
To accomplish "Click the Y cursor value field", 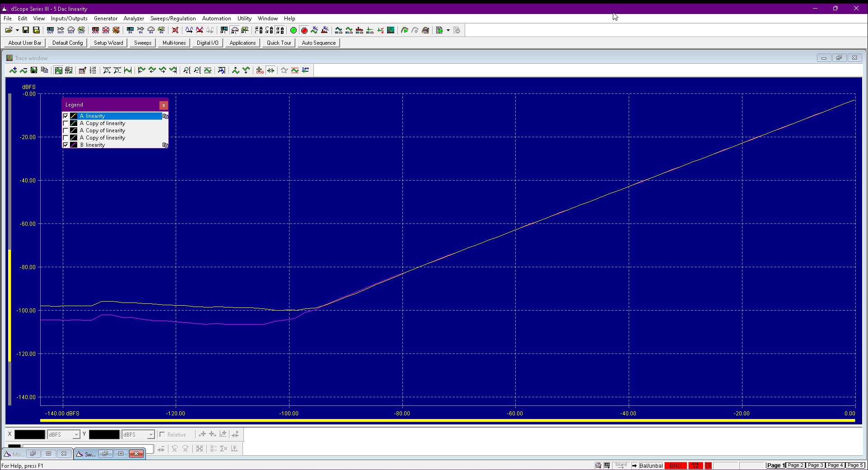I will click(104, 434).
